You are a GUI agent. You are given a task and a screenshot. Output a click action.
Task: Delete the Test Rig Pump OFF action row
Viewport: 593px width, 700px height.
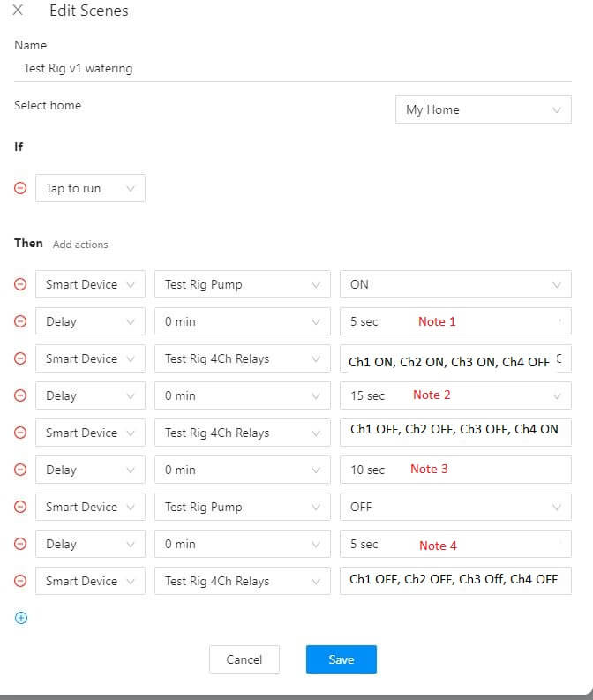tap(21, 507)
